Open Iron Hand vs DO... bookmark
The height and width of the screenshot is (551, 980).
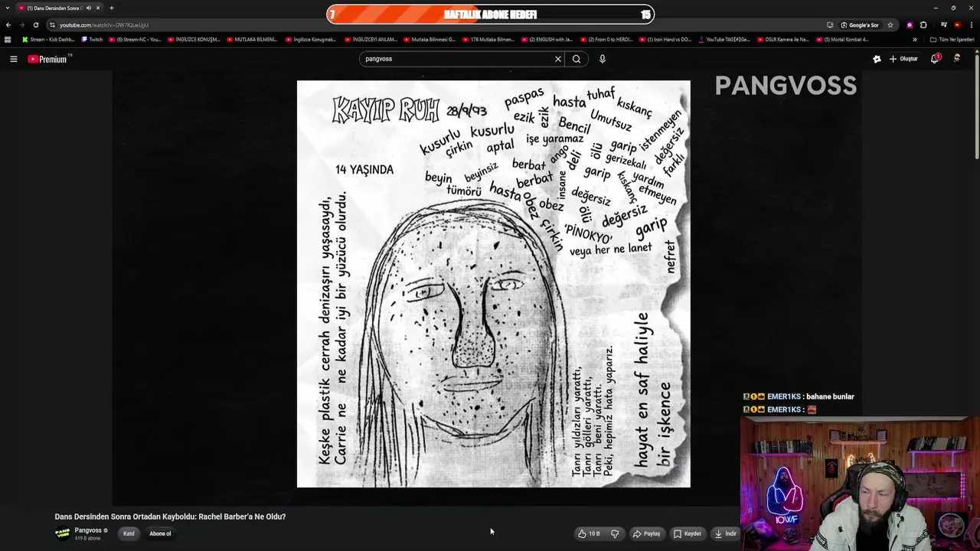[x=665, y=39]
